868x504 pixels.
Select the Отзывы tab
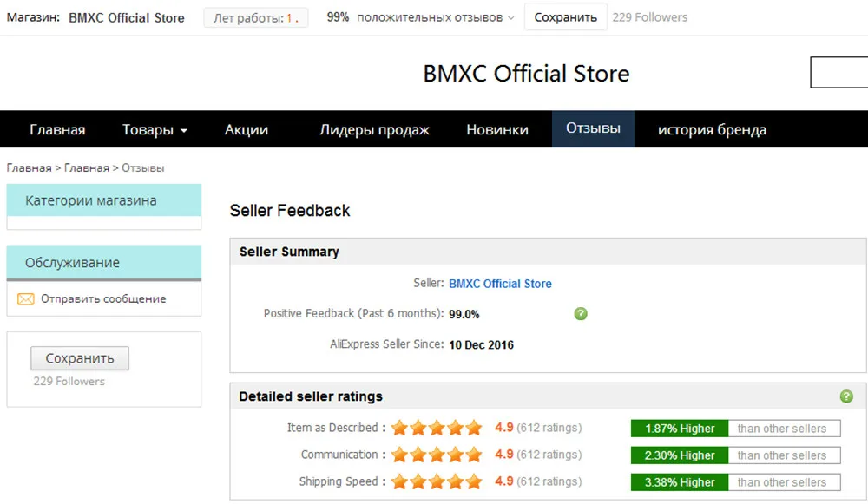pos(593,128)
